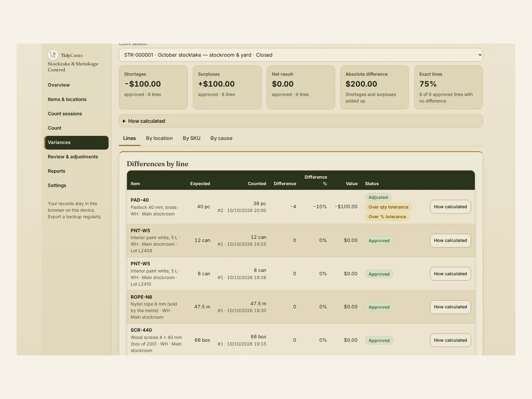The image size is (532, 399).
Task: Click the SCR-440 item name
Action: pyautogui.click(x=141, y=330)
